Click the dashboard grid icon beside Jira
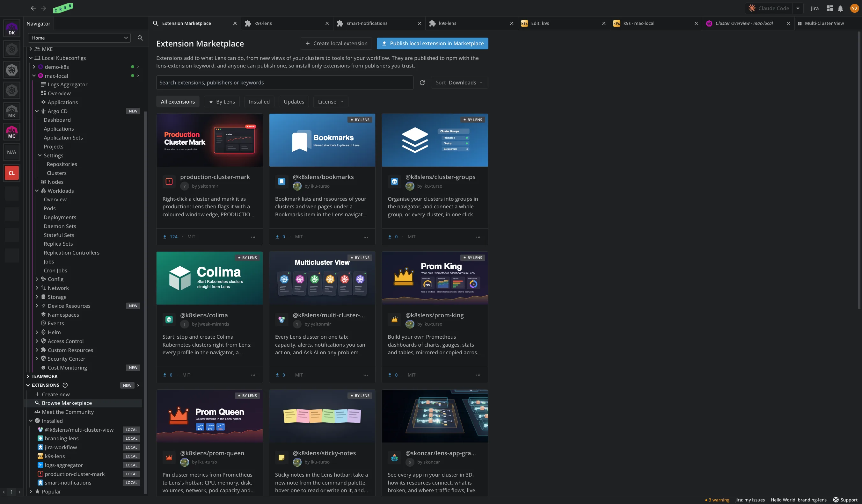Screen dimensions: 862x504 tap(829, 8)
